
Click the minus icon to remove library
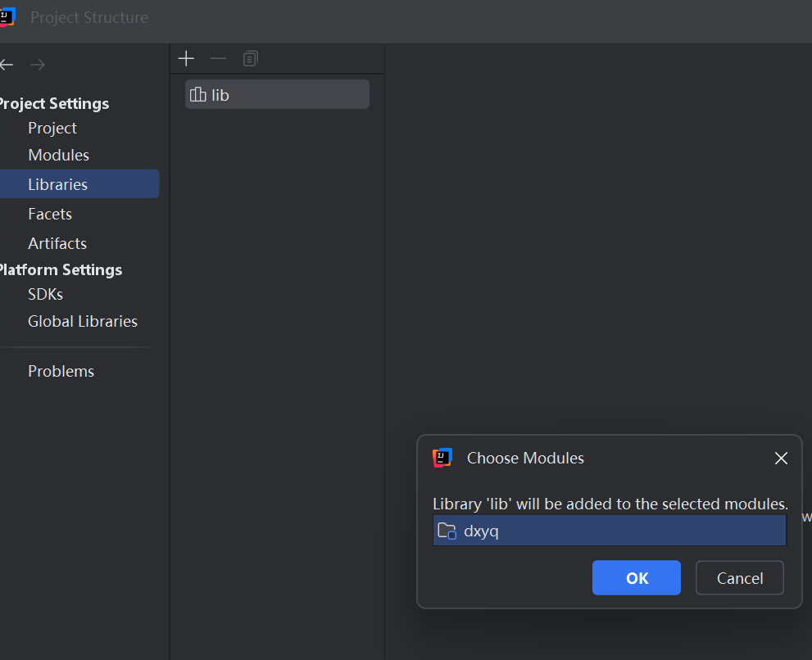click(x=218, y=58)
